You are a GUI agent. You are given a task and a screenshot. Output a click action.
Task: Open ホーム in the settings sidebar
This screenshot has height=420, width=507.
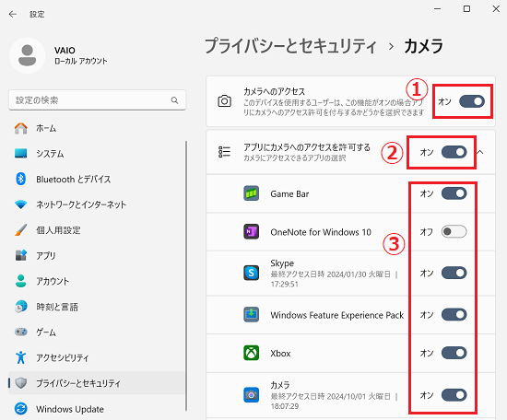[x=97, y=128]
